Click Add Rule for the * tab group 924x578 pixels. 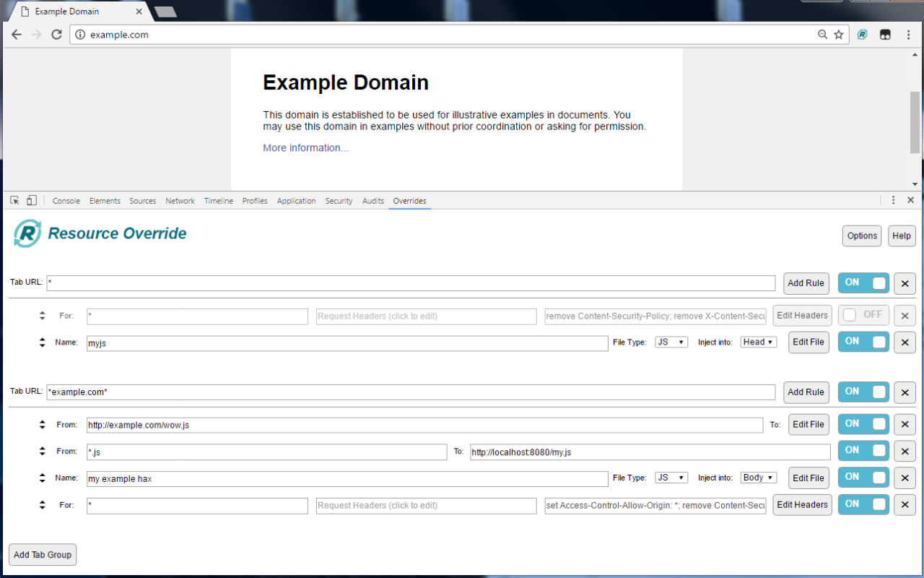tap(806, 283)
